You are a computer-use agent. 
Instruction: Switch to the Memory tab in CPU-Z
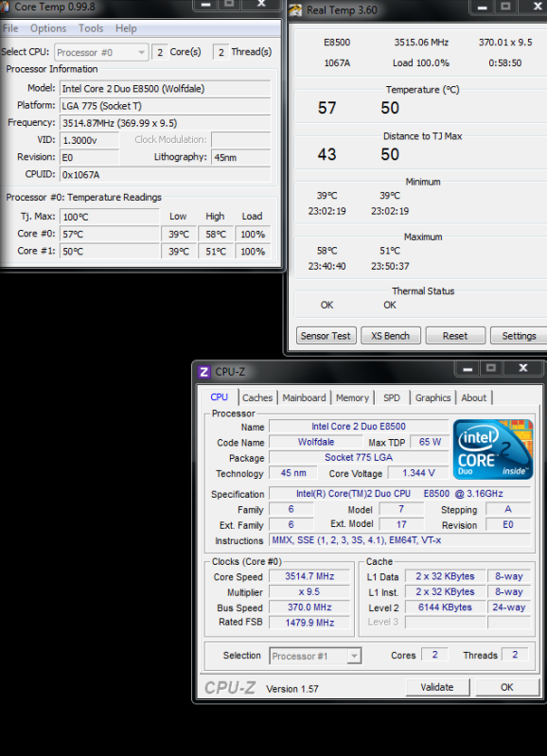point(352,397)
